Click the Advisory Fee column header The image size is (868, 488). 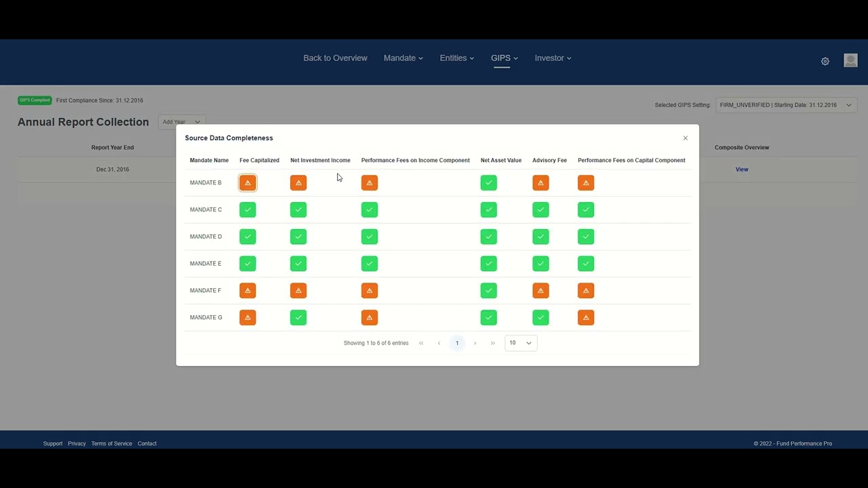coord(549,161)
